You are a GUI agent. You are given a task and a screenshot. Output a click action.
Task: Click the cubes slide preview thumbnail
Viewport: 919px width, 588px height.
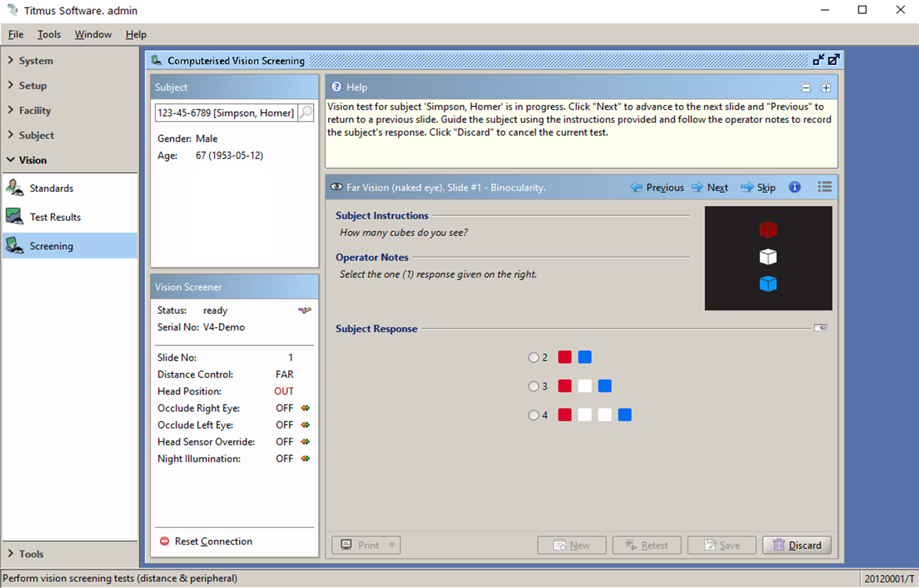768,258
